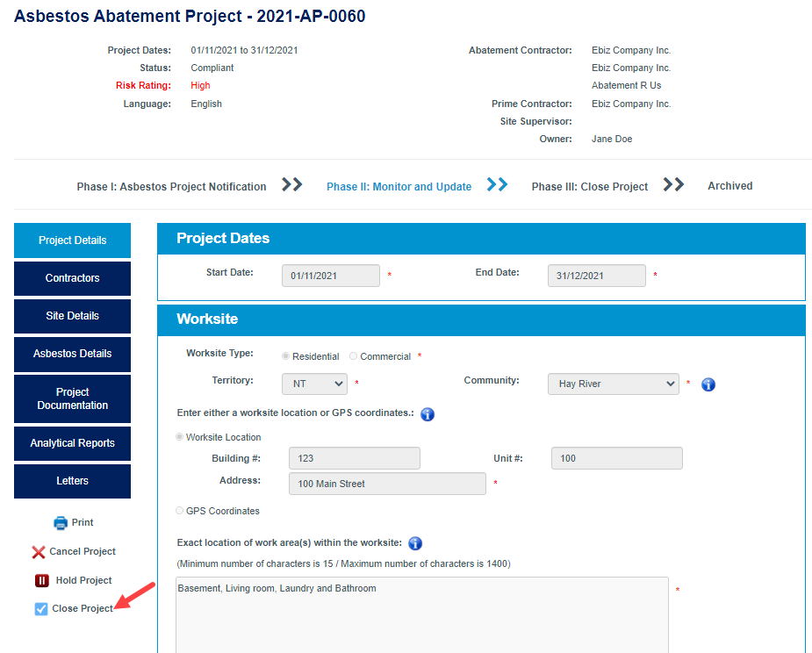Open the Community dropdown showing Hay River
Image resolution: width=812 pixels, height=653 pixels.
pos(613,384)
